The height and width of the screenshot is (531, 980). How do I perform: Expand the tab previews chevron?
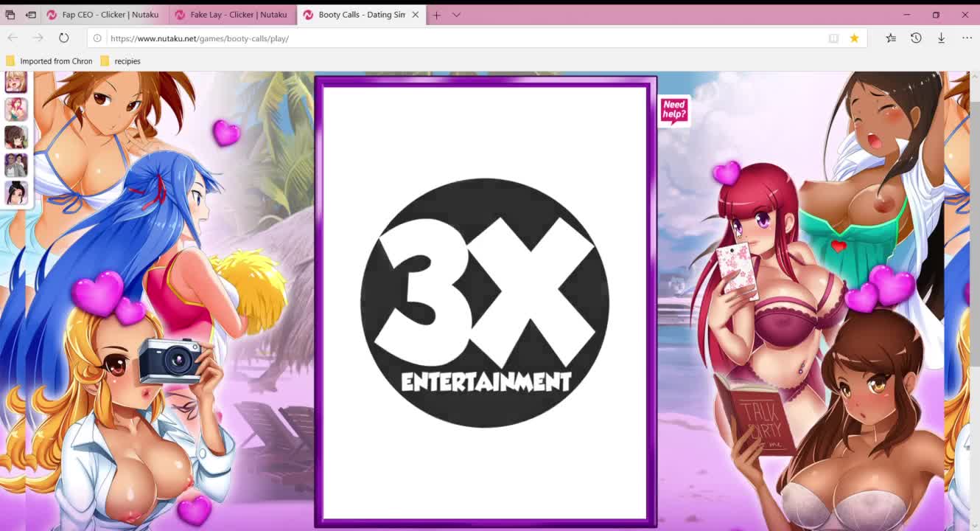[457, 15]
